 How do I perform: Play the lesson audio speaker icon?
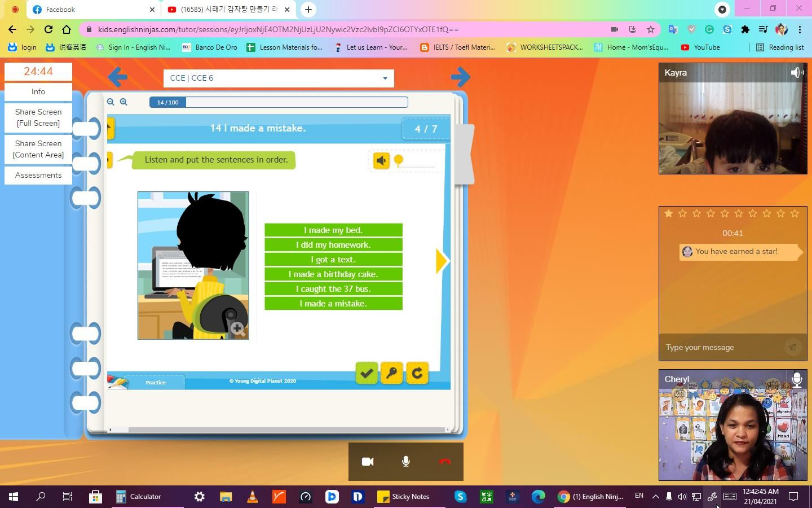[381, 161]
